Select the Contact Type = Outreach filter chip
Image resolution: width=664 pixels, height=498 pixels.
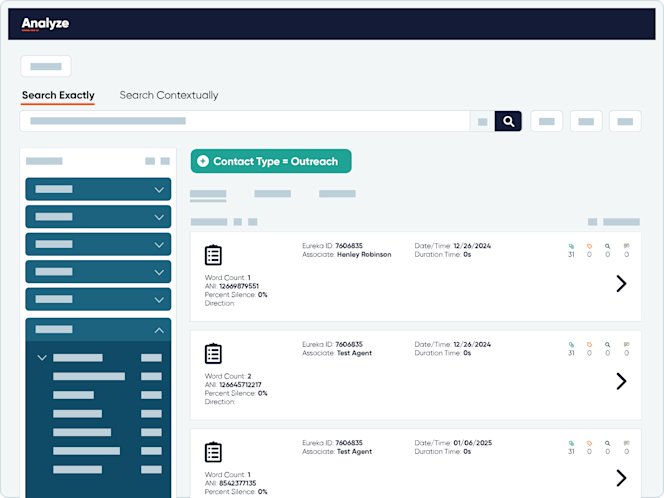pyautogui.click(x=271, y=161)
